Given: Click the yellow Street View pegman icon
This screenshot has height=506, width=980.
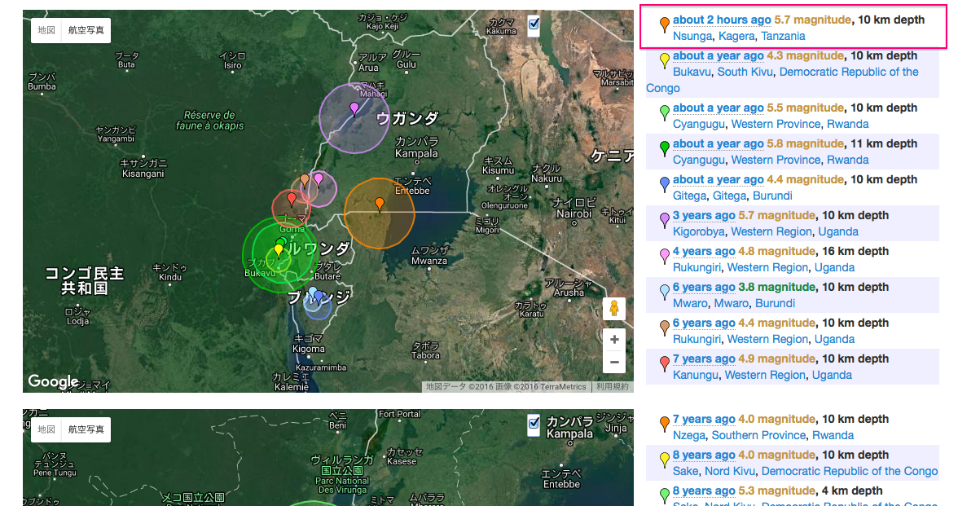Looking at the screenshot, I should [614, 310].
